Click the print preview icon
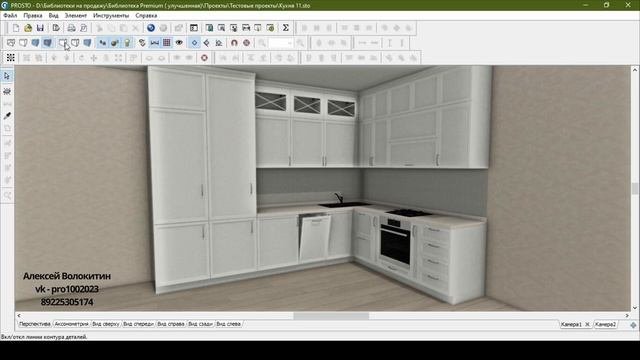The height and width of the screenshot is (360, 640). 84,28
